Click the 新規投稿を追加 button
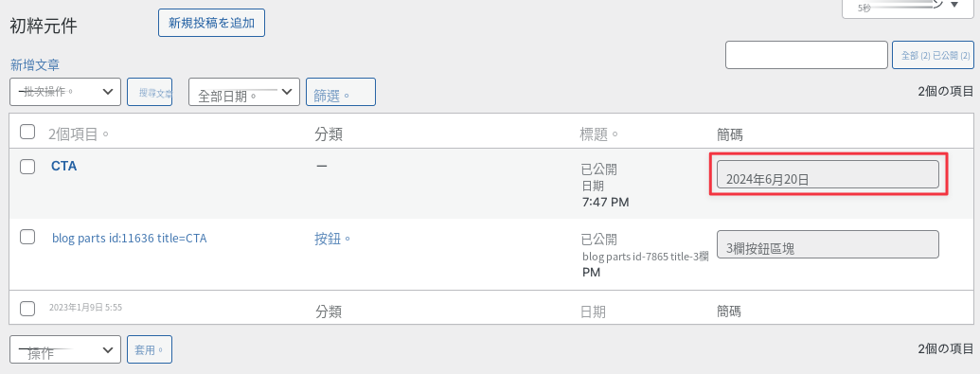The width and height of the screenshot is (980, 374). click(x=211, y=23)
